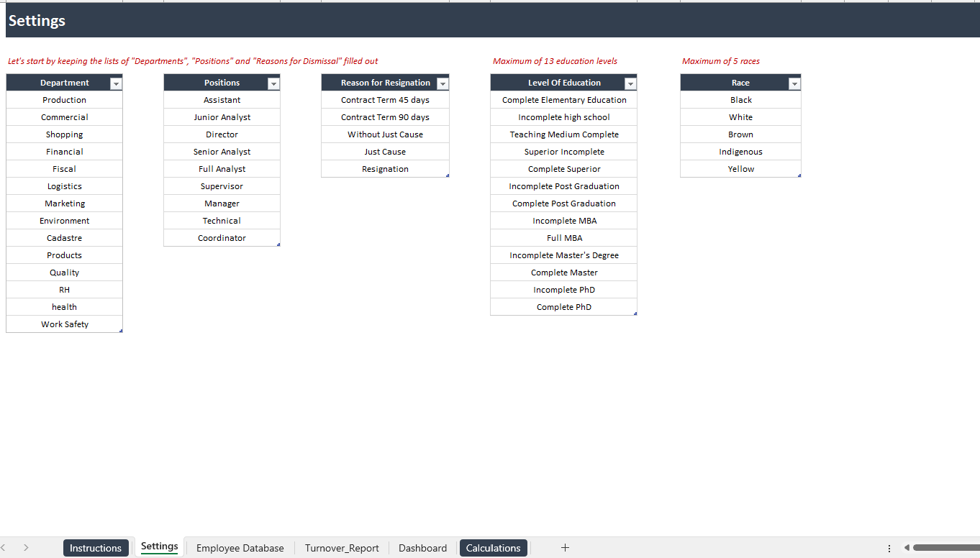Open the Employee Database sheet
The height and width of the screenshot is (558, 980).
pos(240,547)
